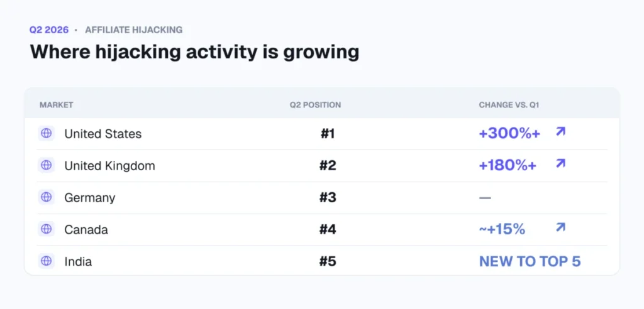Screen dimensions: 644x309
Task: Click the globe icon beside United Kingdom
Action: coord(47,165)
